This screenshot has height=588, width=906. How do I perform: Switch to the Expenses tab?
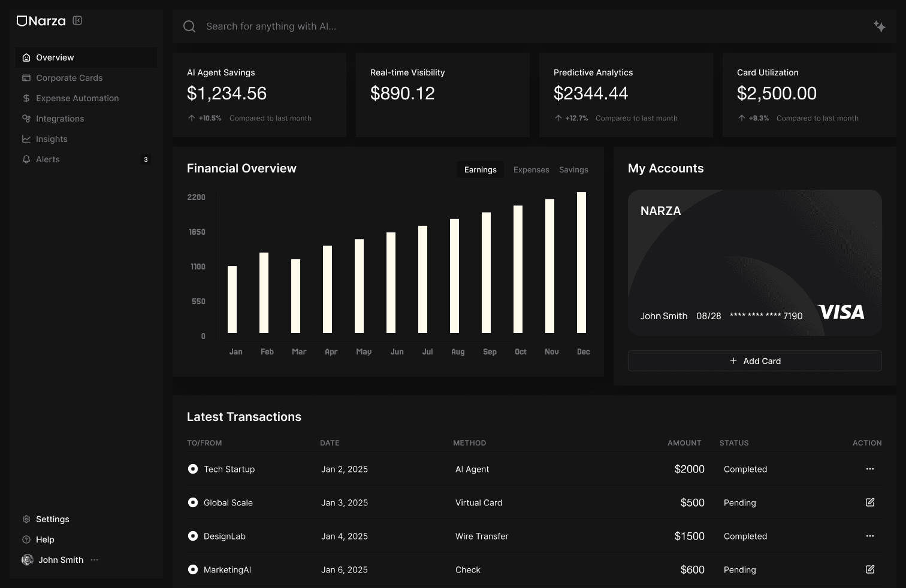(531, 169)
